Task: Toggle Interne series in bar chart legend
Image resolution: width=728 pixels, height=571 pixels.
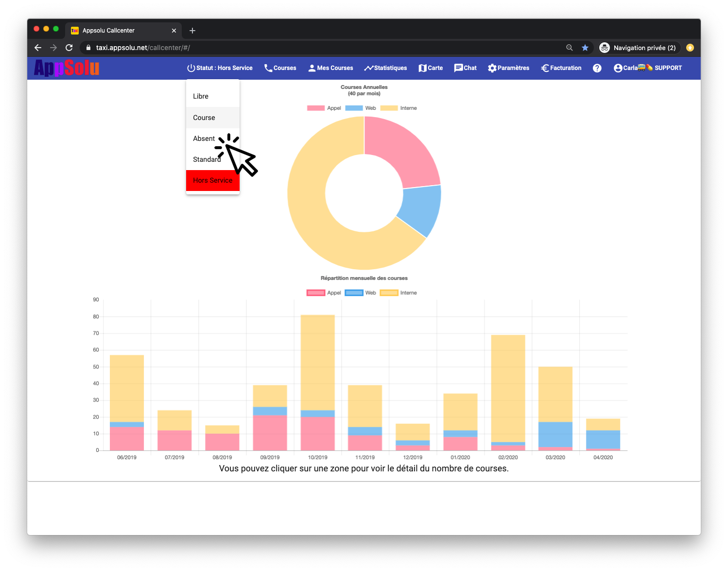Action: (x=399, y=293)
